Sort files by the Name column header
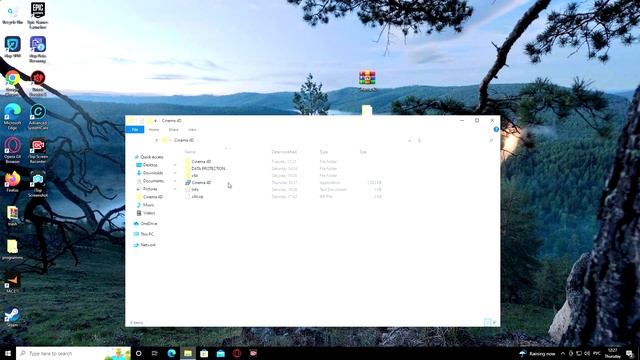 click(x=190, y=152)
